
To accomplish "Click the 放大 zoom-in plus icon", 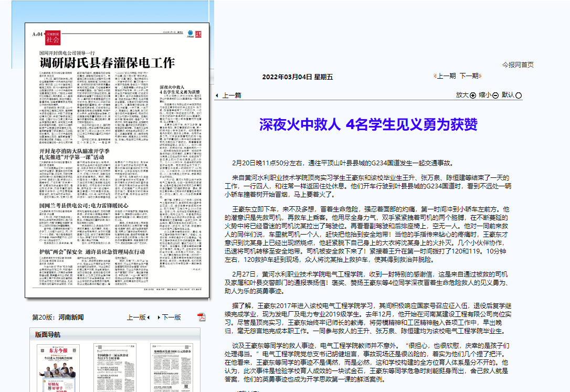I will [x=473, y=96].
